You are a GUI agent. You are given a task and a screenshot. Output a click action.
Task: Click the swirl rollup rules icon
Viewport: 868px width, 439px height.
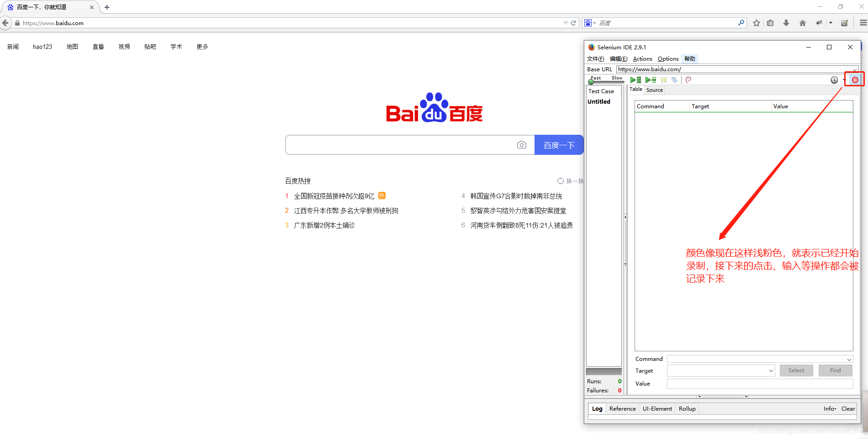(x=688, y=80)
